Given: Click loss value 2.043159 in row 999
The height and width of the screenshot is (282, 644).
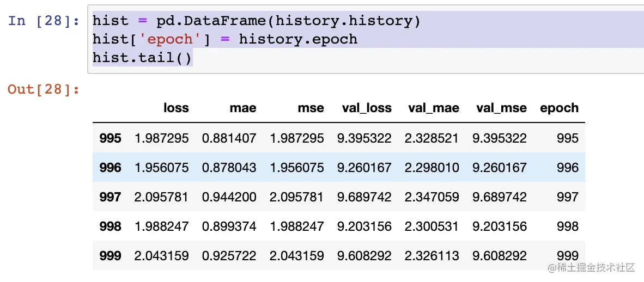Looking at the screenshot, I should (161, 256).
